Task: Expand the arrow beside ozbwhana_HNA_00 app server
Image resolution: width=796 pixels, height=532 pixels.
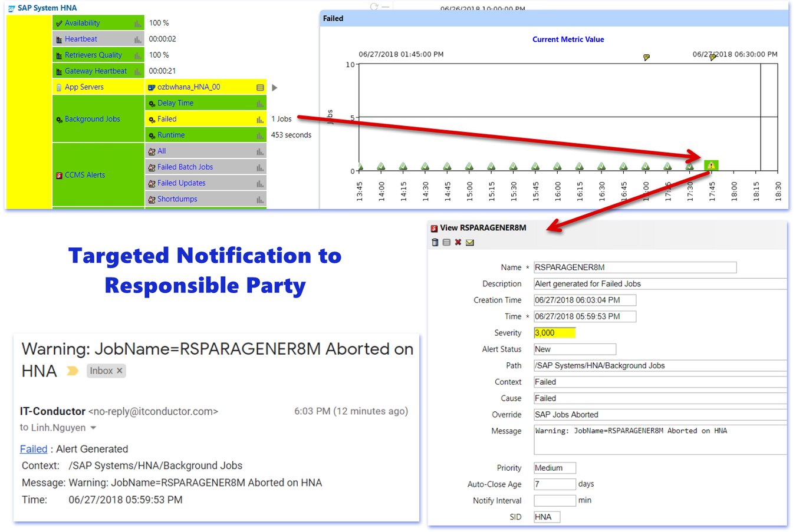Action: point(274,87)
